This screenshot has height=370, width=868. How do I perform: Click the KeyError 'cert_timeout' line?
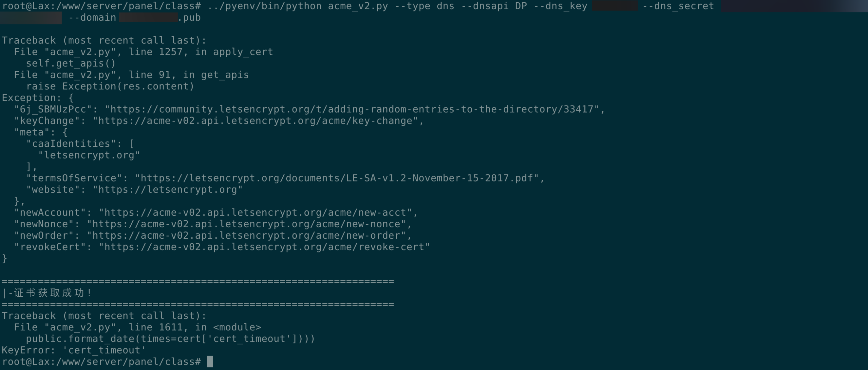pos(74,350)
